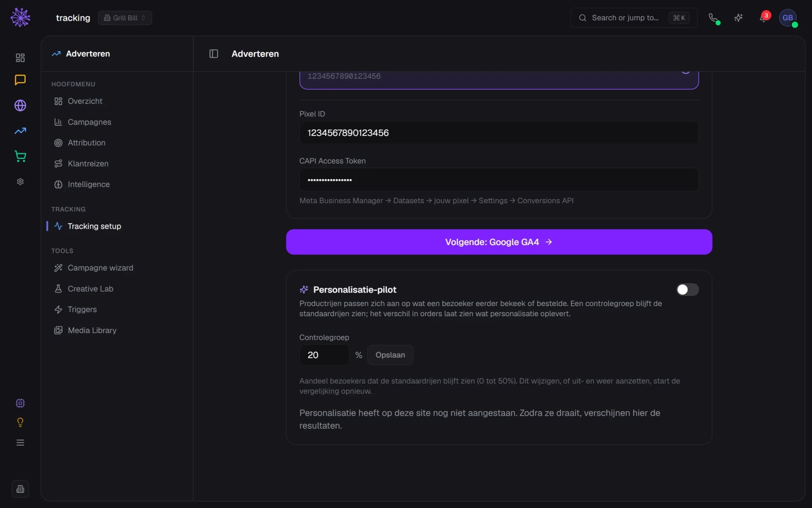Image resolution: width=812 pixels, height=508 pixels.
Task: Click the Personalisatie-pilot heading
Action: pos(354,290)
